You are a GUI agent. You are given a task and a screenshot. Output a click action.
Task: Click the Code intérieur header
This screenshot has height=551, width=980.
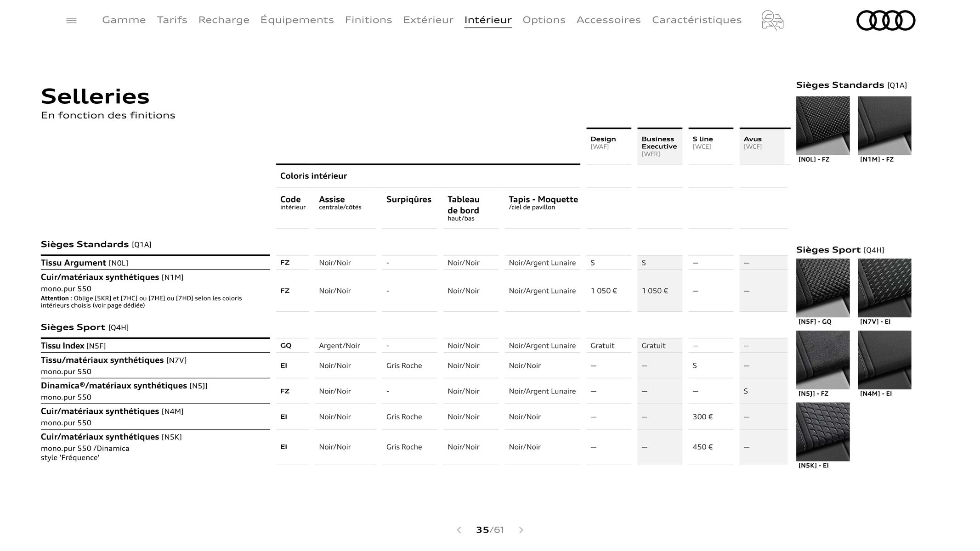click(x=293, y=202)
